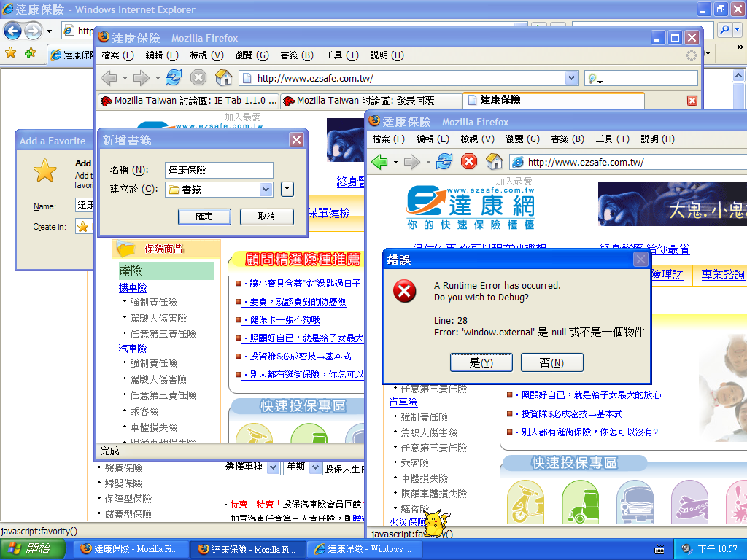Click the search engine icon in rear Firefox
The image size is (747, 560).
593,79
